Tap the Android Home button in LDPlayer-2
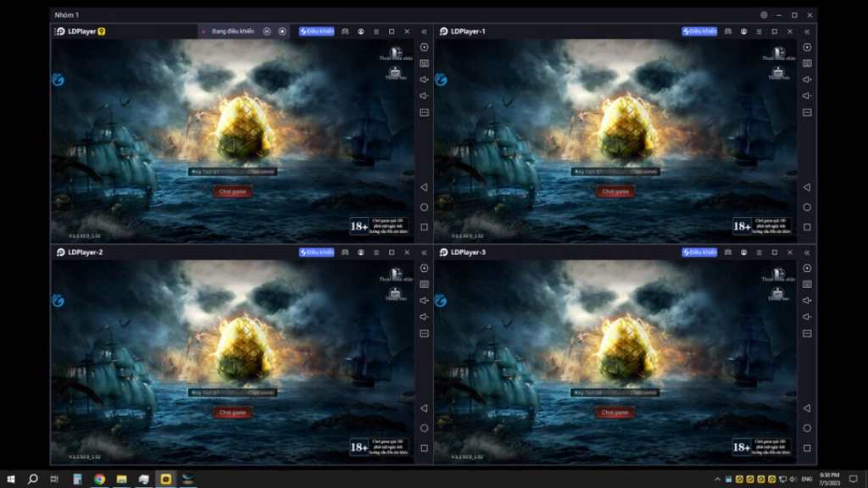Image resolution: width=868 pixels, height=488 pixels. coord(424,428)
